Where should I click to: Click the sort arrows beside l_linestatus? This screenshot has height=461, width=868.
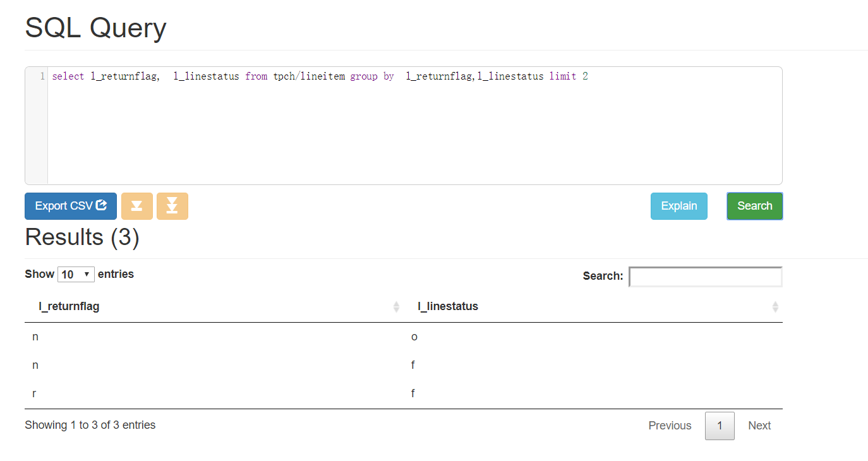click(775, 307)
